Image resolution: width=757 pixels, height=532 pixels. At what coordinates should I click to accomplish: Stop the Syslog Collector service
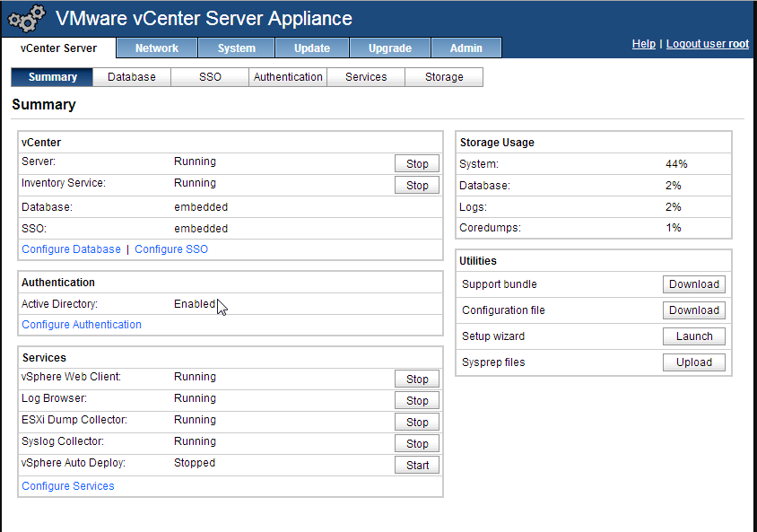tap(417, 444)
